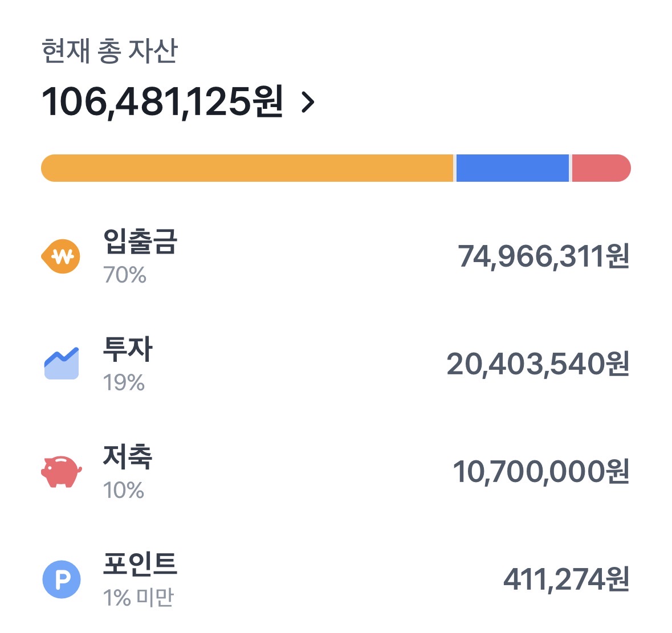Click the blue investment chart icon

61,364
